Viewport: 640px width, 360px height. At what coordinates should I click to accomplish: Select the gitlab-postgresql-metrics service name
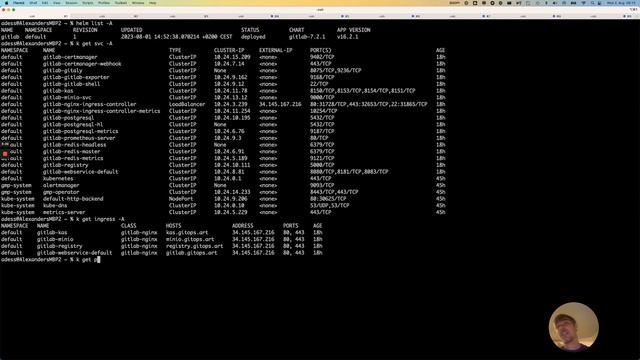(80, 131)
